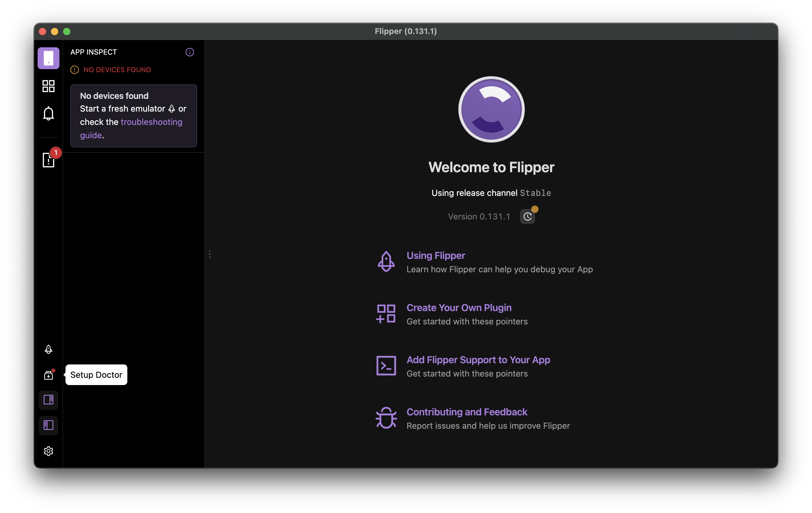Click the version changelog history button
Image resolution: width=812 pixels, height=513 pixels.
(x=527, y=216)
